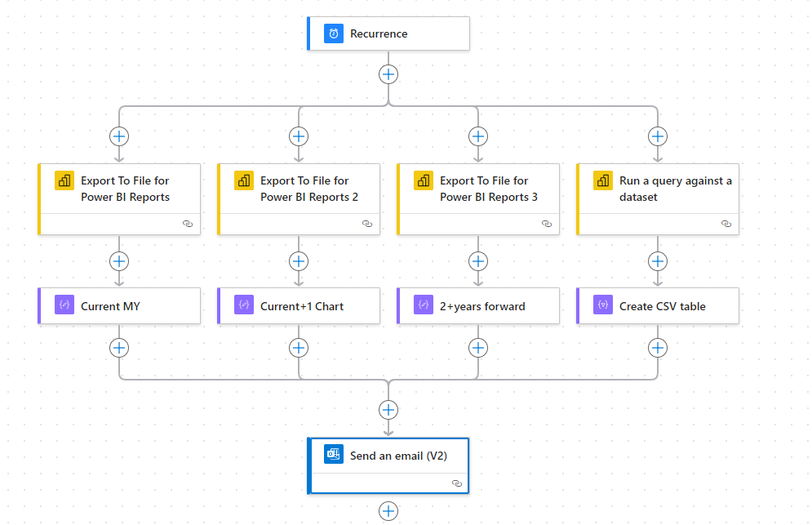Select the Current+1 Chart action
Screen dimensions: 812x525
[x=299, y=306]
